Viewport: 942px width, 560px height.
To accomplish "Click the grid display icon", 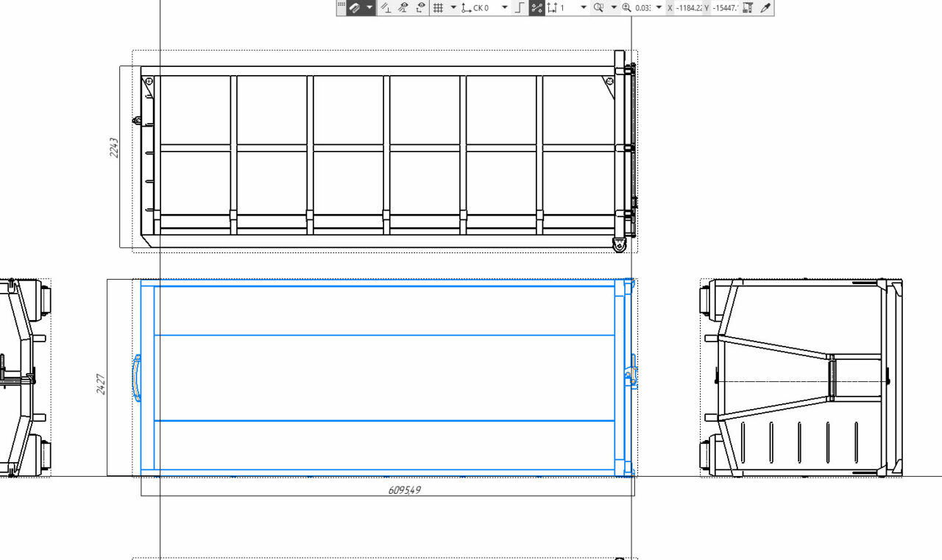I will point(437,8).
